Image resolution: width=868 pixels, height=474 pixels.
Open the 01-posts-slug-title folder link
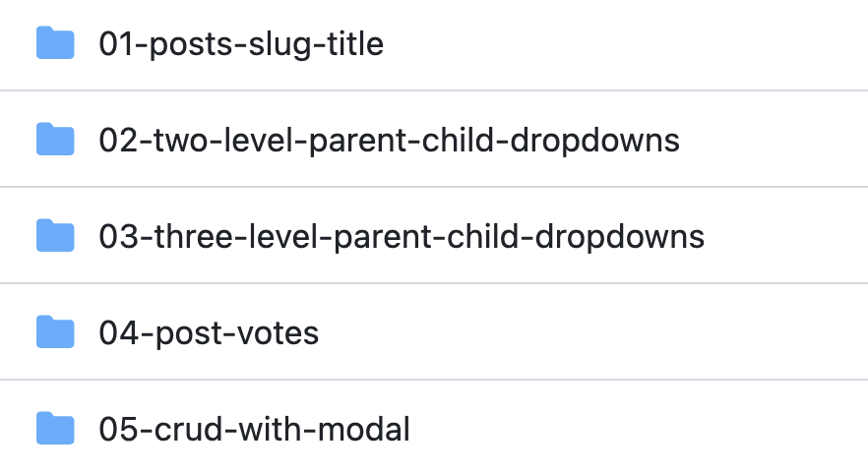[241, 44]
